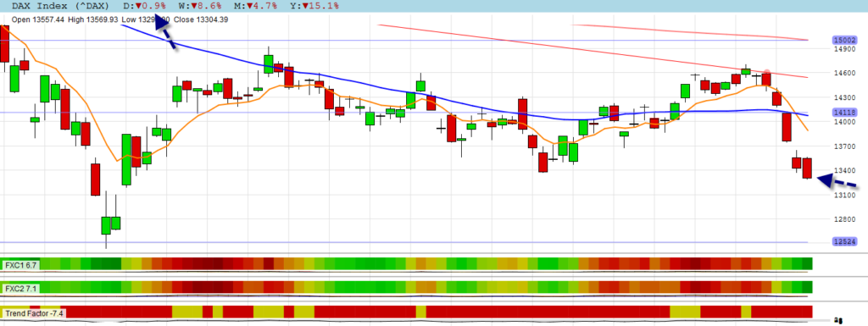The image size is (868, 326).
Task: Click the 13100 price axis label
Action: tap(845, 195)
